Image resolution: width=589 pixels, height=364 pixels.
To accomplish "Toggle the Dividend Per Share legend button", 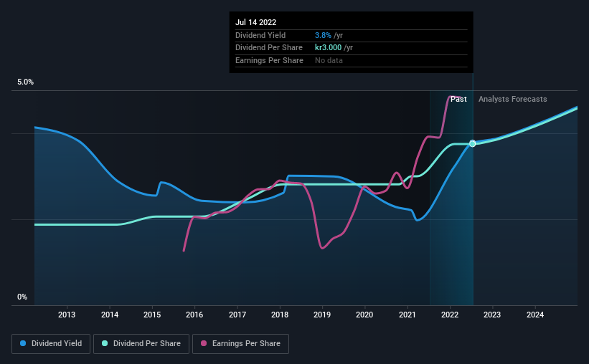I will [141, 344].
